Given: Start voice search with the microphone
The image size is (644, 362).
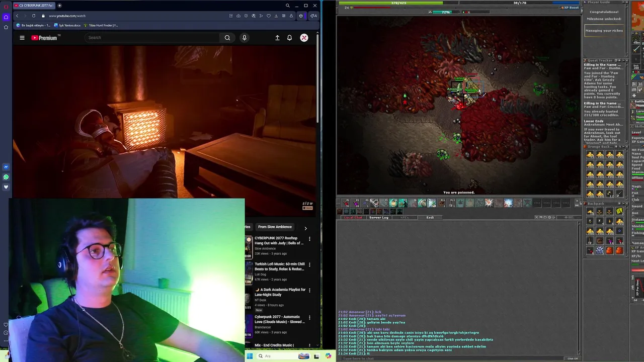Looking at the screenshot, I should 244,38.
